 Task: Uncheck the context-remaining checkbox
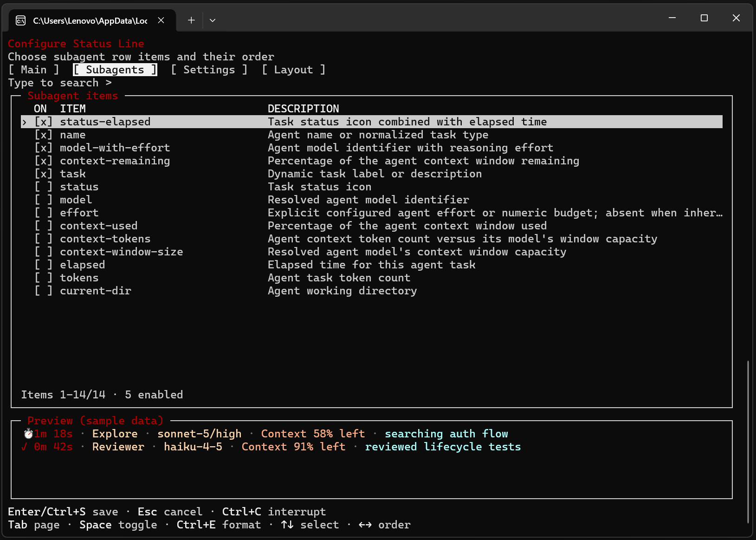click(44, 161)
